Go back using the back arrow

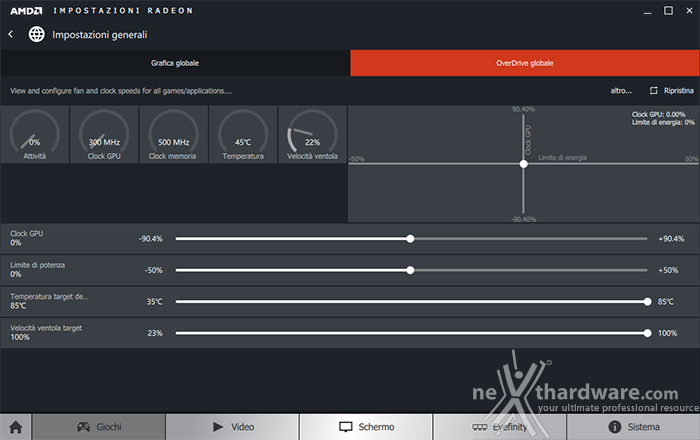(11, 34)
